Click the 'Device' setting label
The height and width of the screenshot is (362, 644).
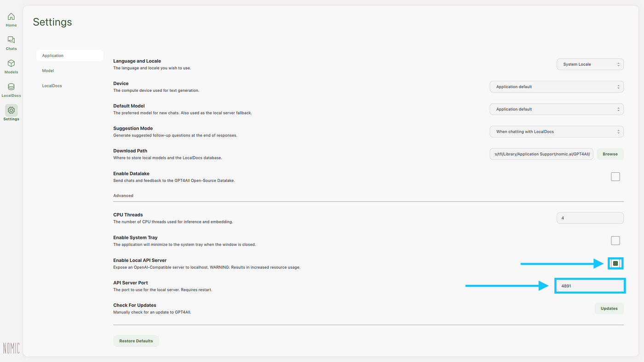121,84
